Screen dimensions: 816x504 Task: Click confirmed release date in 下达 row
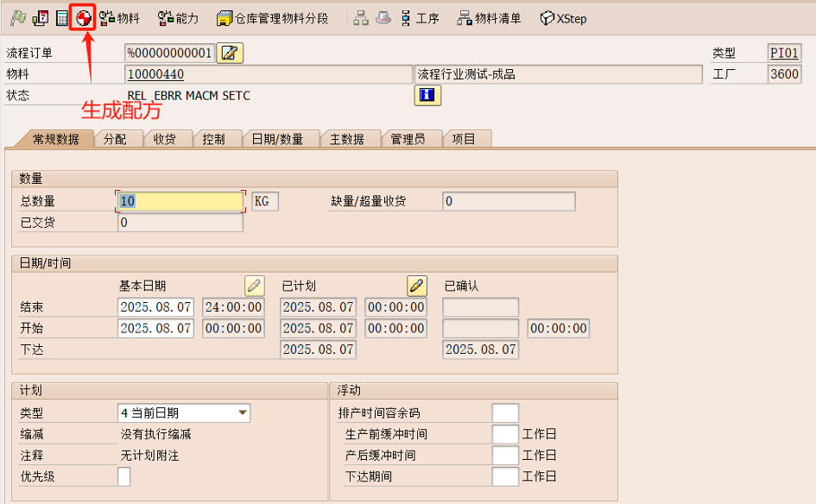(480, 350)
